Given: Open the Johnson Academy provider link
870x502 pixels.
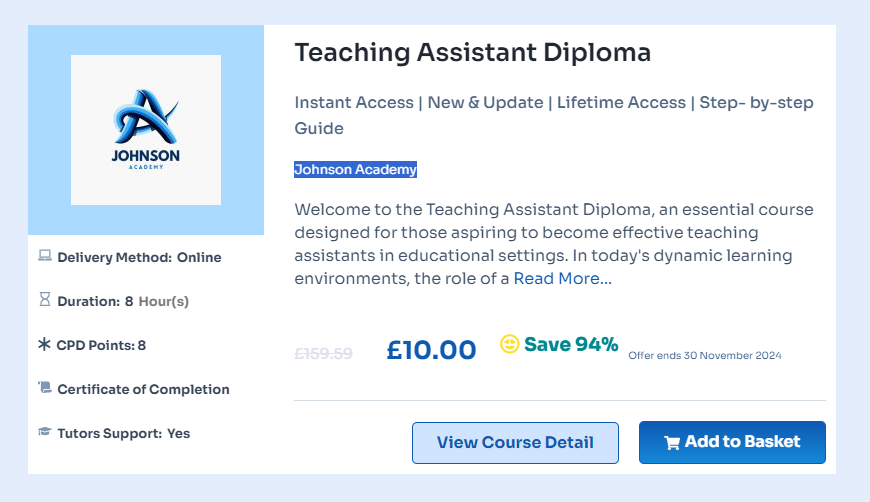Looking at the screenshot, I should coord(355,170).
